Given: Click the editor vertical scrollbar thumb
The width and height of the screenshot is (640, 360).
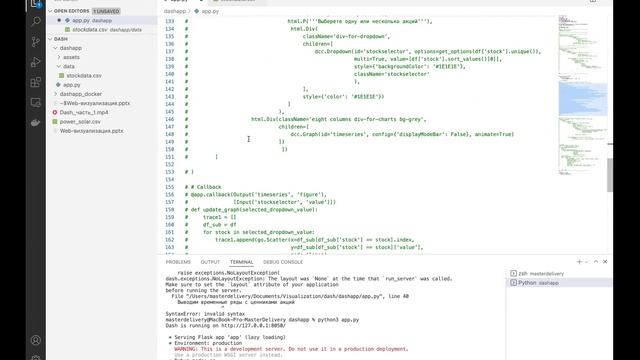Looking at the screenshot, I should coord(610,175).
